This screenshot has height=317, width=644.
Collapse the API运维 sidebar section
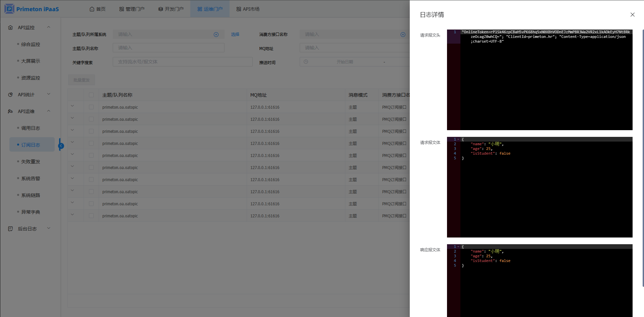click(49, 111)
